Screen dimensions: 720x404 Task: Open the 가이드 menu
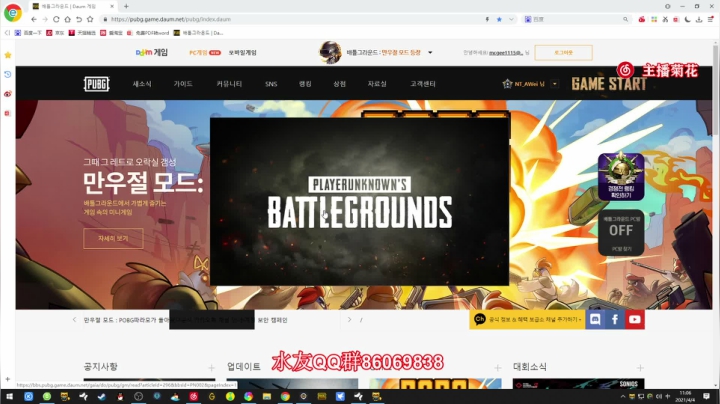click(183, 84)
